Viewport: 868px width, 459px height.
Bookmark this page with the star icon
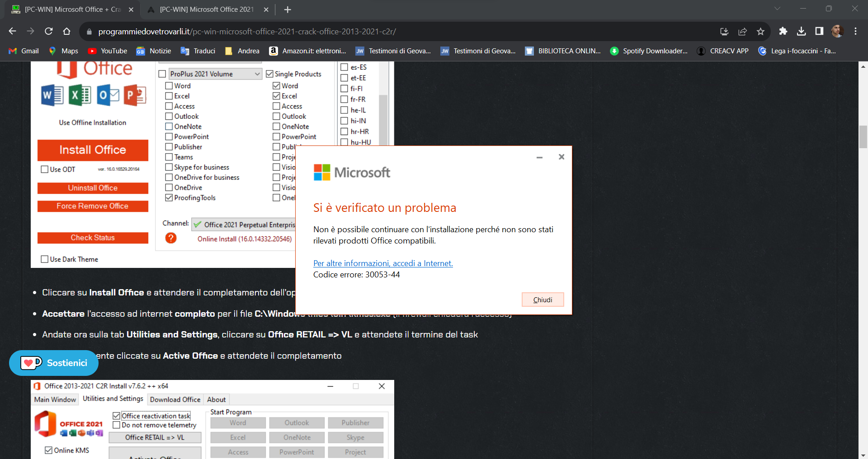760,31
